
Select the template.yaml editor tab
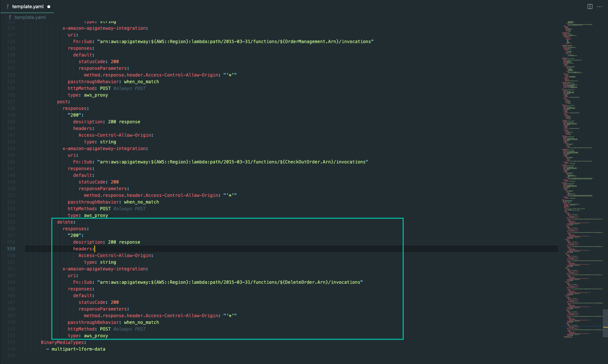27,6
